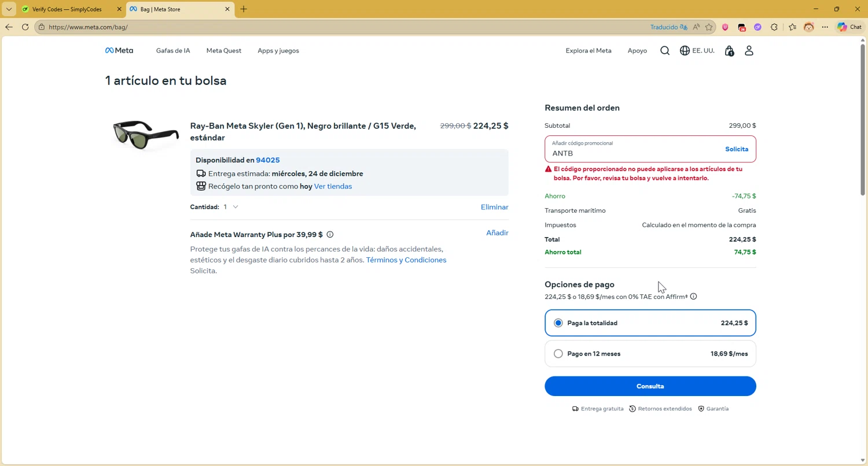The height and width of the screenshot is (466, 868).
Task: Open the Gafas de IA menu
Action: pos(173,51)
